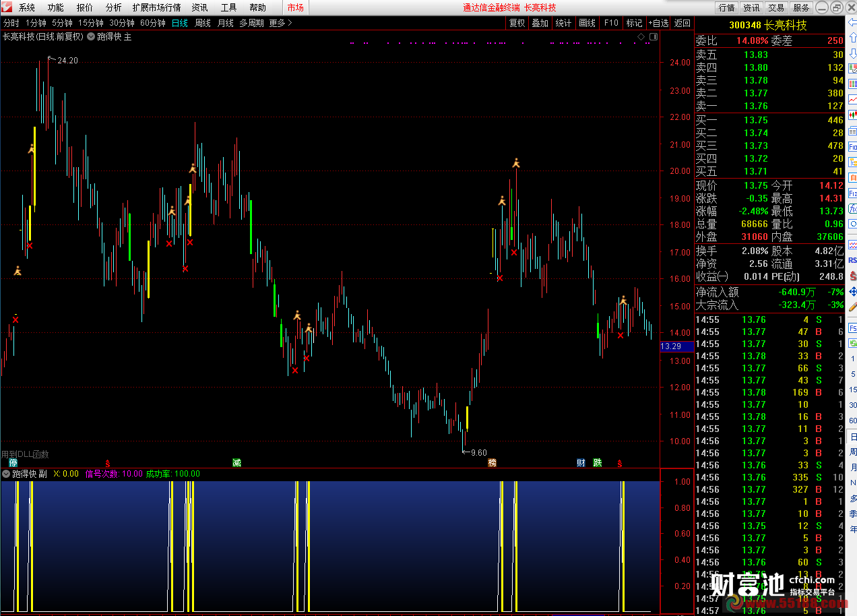Select the 日线 period tab
The image size is (857, 616).
(180, 23)
